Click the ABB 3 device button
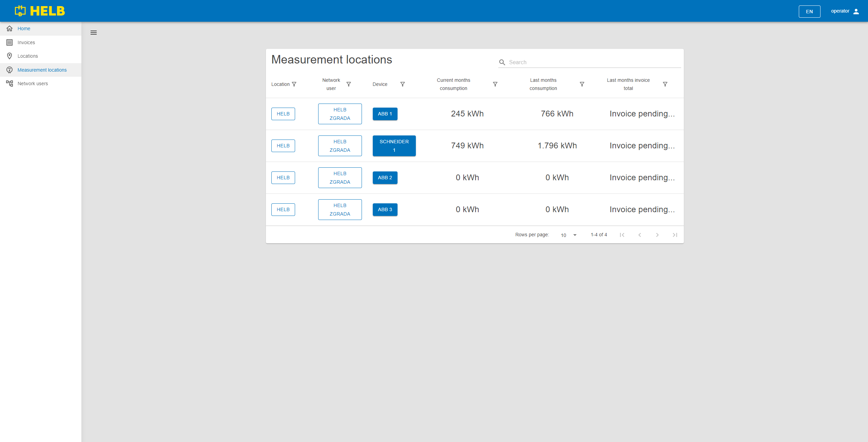The width and height of the screenshot is (868, 442). pos(385,209)
